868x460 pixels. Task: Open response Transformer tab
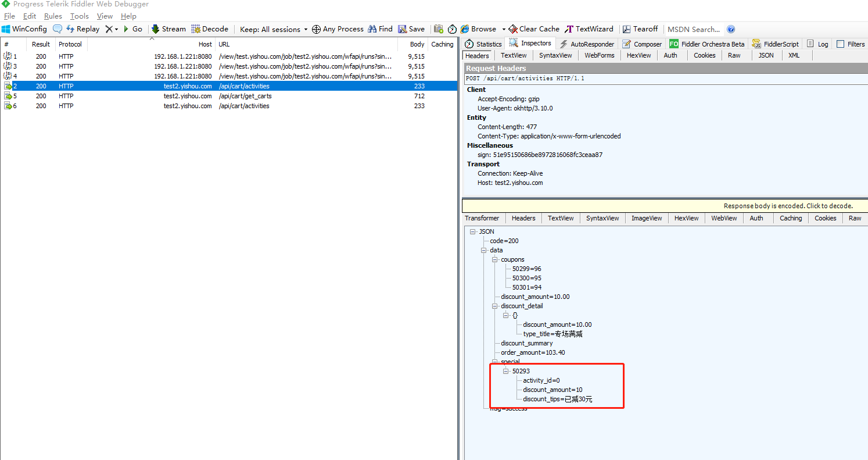point(482,218)
